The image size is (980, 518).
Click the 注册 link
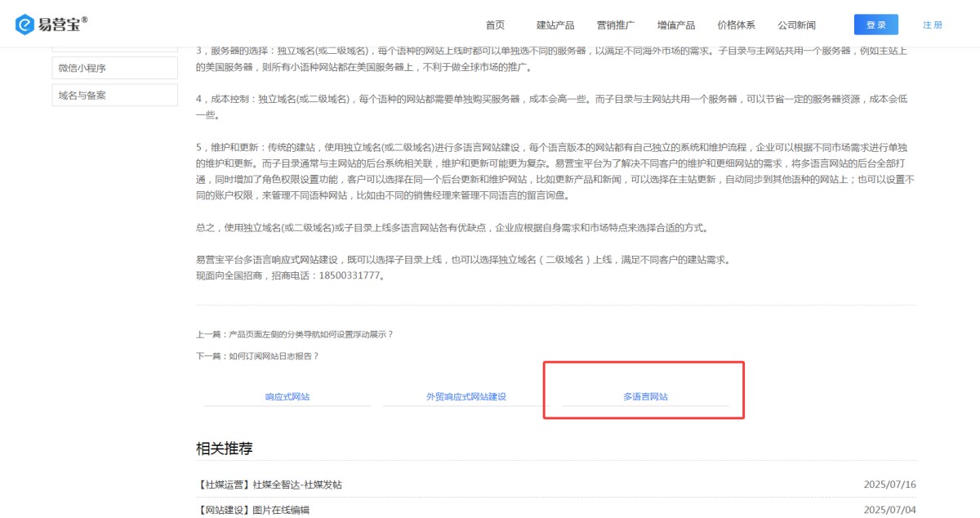click(933, 25)
